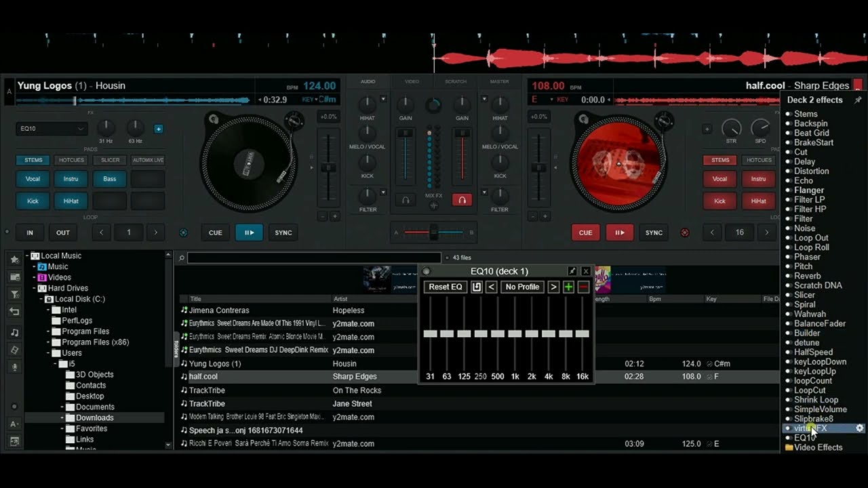
Task: Click the search magnifier icon
Action: [x=182, y=258]
